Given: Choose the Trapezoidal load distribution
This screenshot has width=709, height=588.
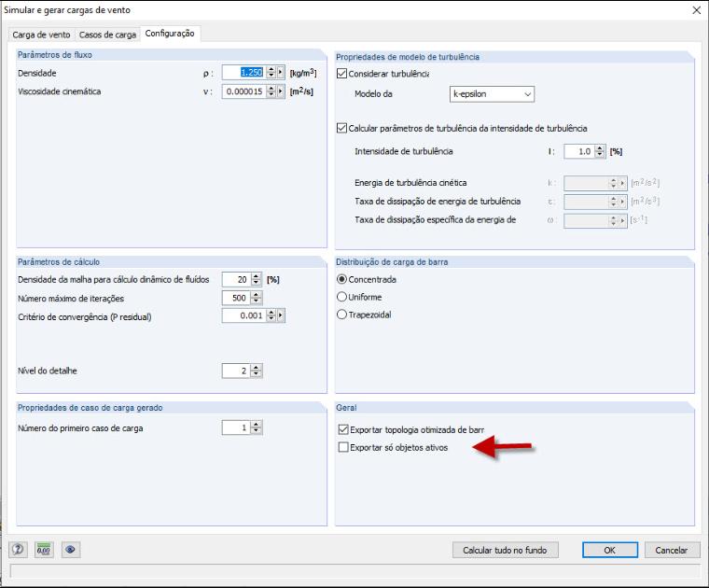Looking at the screenshot, I should (341, 315).
